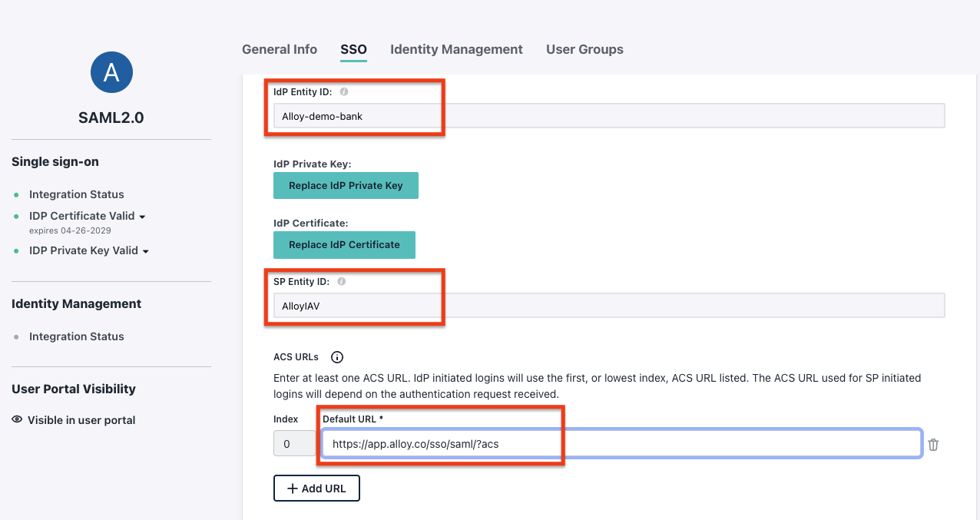Image resolution: width=980 pixels, height=520 pixels.
Task: Click Integration Status under Single sign-on
Action: [77, 195]
